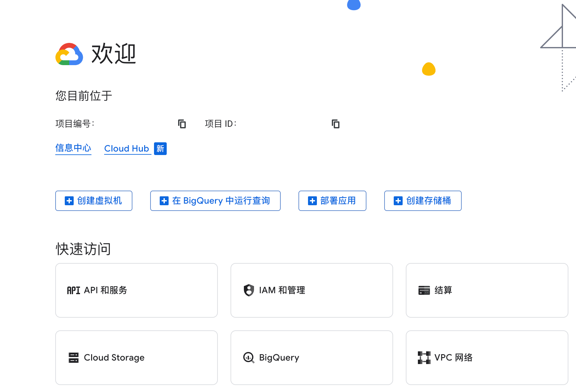Click the 创建虚拟机 button
Image resolution: width=576 pixels, height=392 pixels.
tap(94, 201)
